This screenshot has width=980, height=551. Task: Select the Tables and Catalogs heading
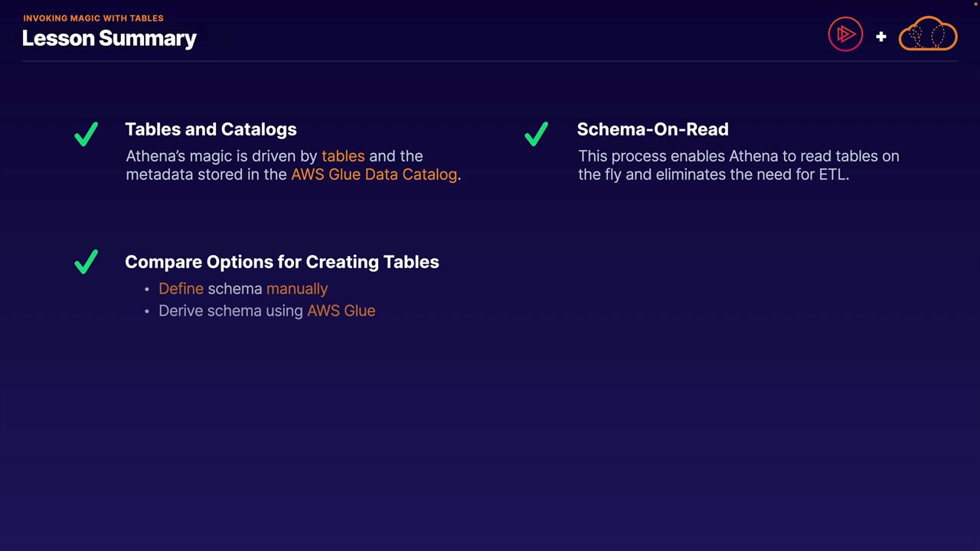pos(211,129)
